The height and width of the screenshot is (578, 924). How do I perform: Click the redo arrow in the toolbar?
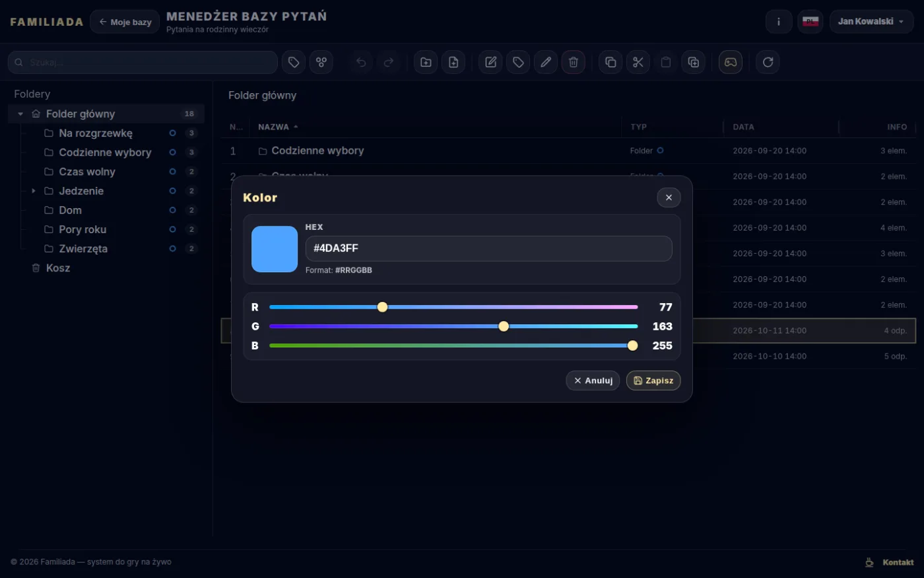point(389,62)
